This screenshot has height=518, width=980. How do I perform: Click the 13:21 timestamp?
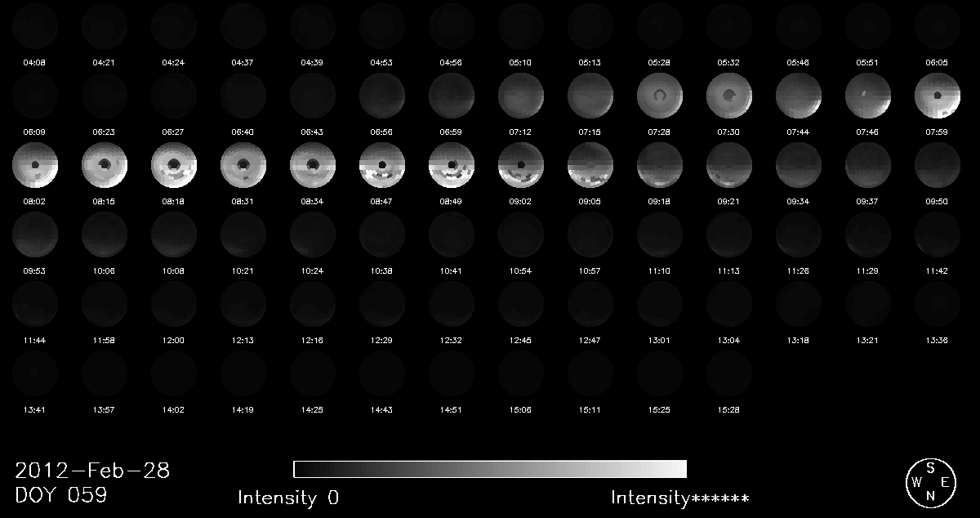tap(868, 340)
